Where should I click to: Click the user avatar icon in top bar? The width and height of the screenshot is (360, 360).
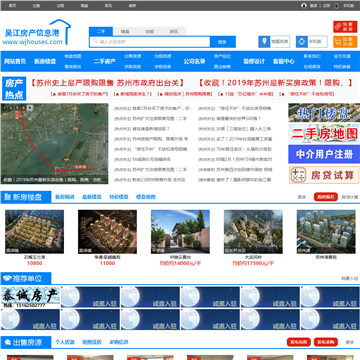point(304,6)
